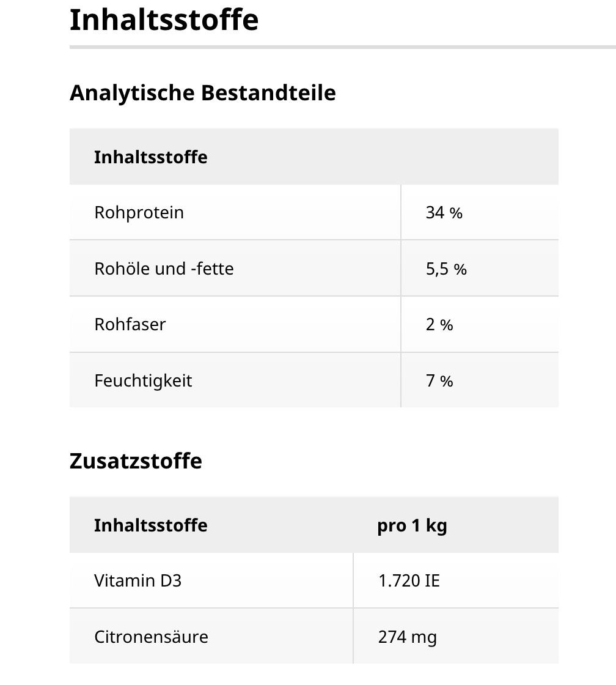Select the 5,5 % fat value
This screenshot has width=616, height=685.
pos(446,269)
